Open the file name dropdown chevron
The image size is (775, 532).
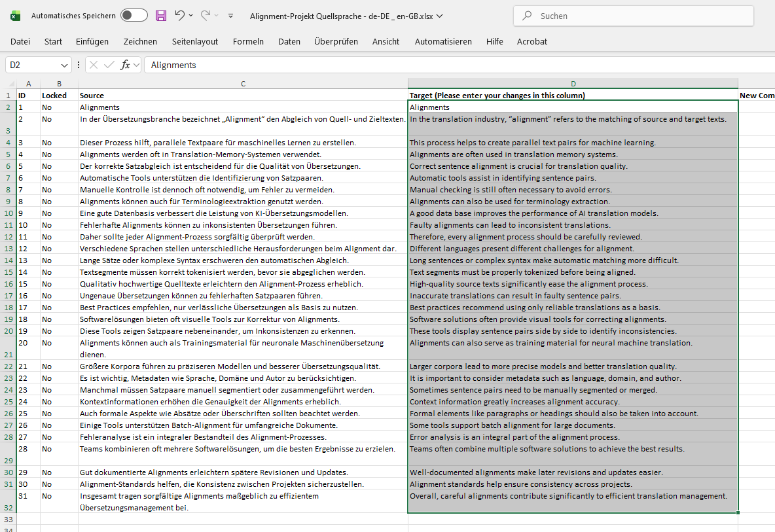439,16
